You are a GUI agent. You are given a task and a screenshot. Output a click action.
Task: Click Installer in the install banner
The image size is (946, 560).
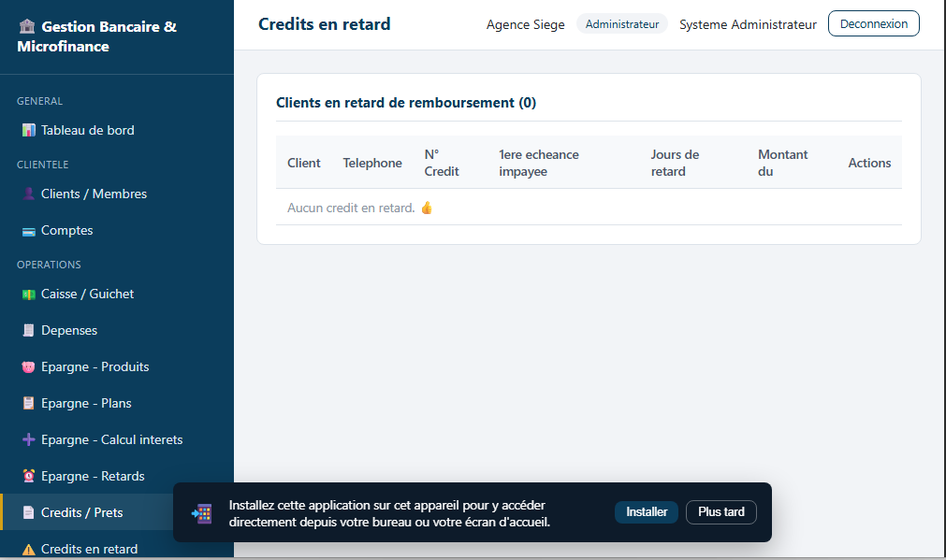[647, 511]
